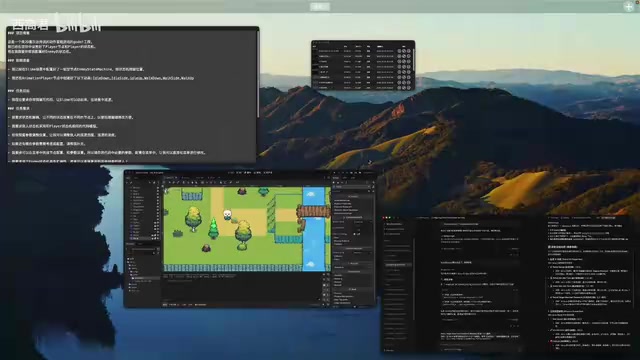Image resolution: width=640 pixels, height=360 pixels.
Task: Open the AssetLib workspace in Godot
Action: click(269, 173)
